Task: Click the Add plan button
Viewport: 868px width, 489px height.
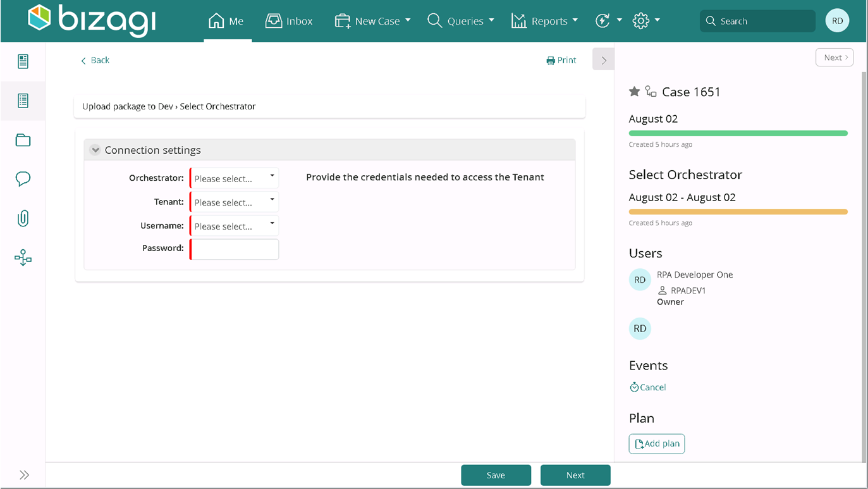Action: click(657, 444)
